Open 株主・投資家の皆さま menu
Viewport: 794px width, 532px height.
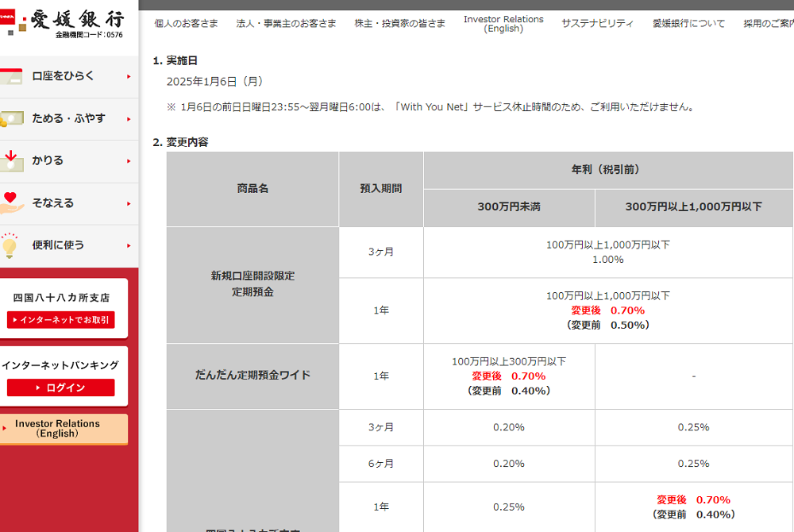point(399,23)
